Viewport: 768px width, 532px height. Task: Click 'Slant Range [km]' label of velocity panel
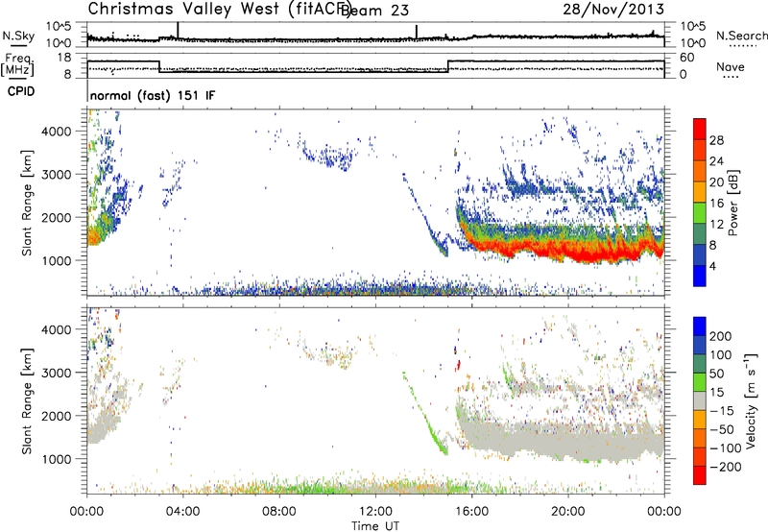click(27, 401)
